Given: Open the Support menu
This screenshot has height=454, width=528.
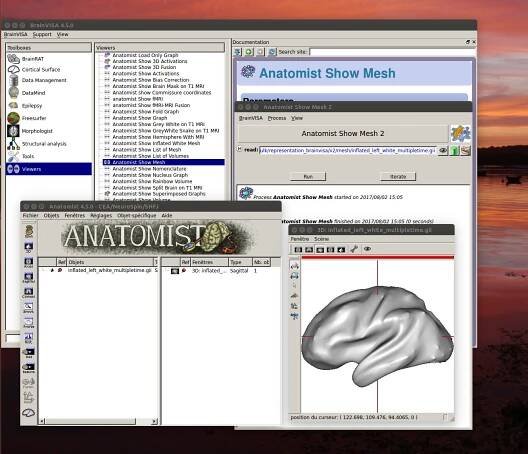Looking at the screenshot, I should click(42, 34).
